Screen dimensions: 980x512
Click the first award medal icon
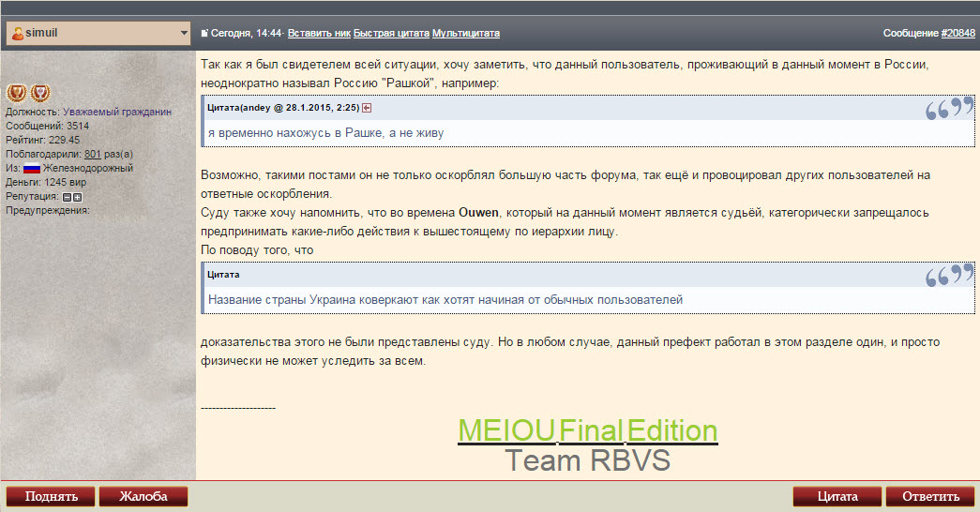click(x=16, y=93)
